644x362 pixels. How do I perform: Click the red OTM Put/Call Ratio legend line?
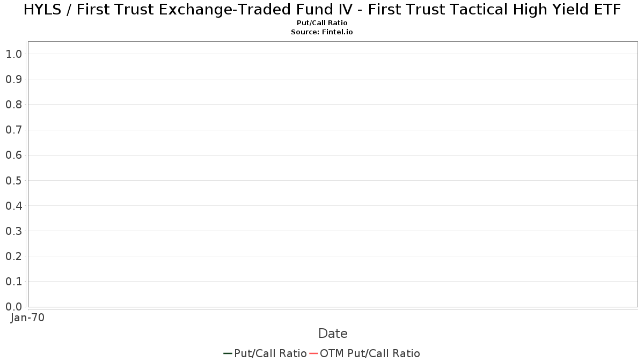[313, 353]
